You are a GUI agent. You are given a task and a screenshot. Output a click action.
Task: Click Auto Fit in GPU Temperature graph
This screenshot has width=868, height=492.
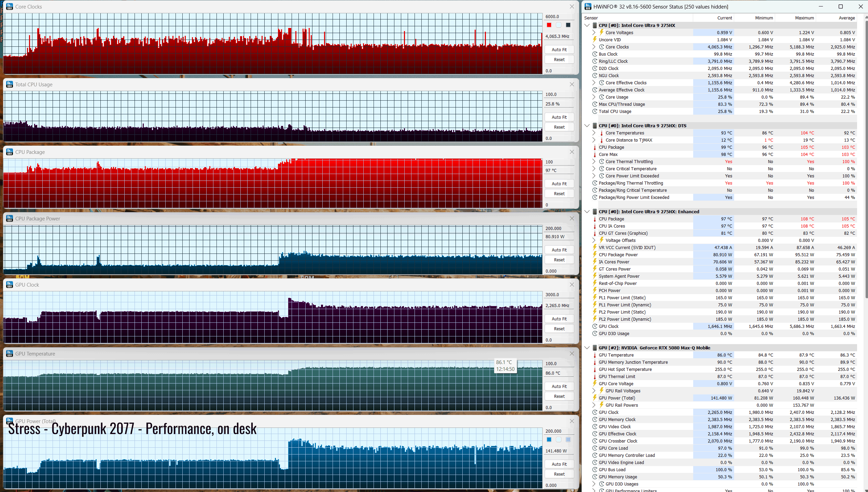(x=559, y=386)
